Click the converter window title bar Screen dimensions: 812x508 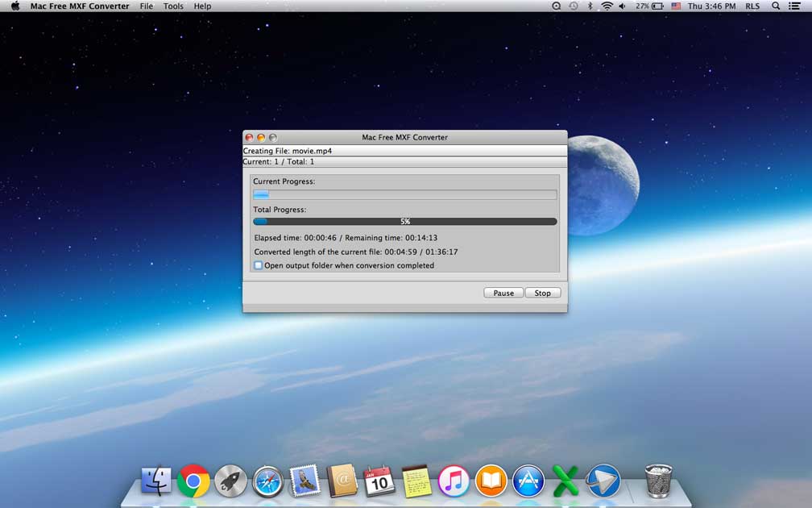405,137
